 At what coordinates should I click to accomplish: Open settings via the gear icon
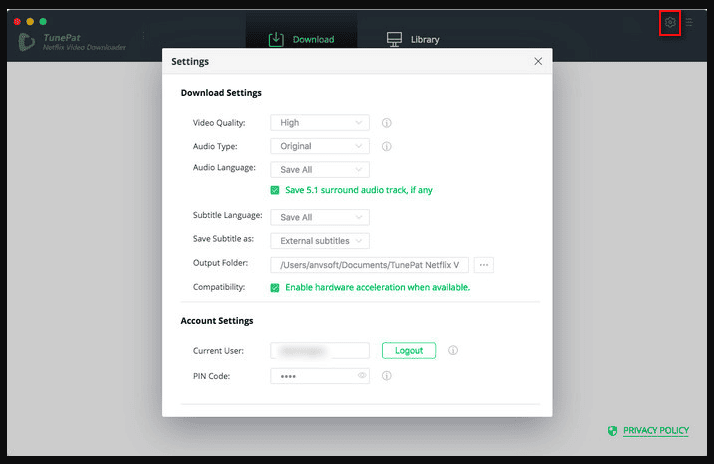670,22
